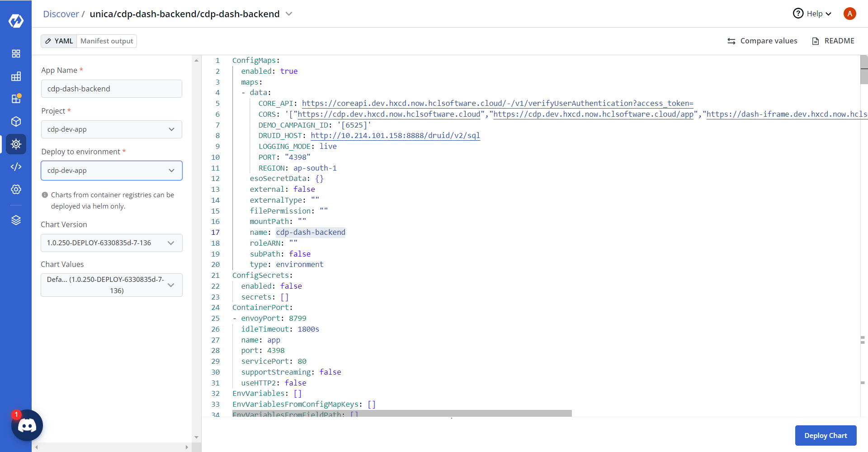The image size is (868, 452).
Task: Expand the chart breadcrumb chevron dropdown
Action: coord(289,14)
